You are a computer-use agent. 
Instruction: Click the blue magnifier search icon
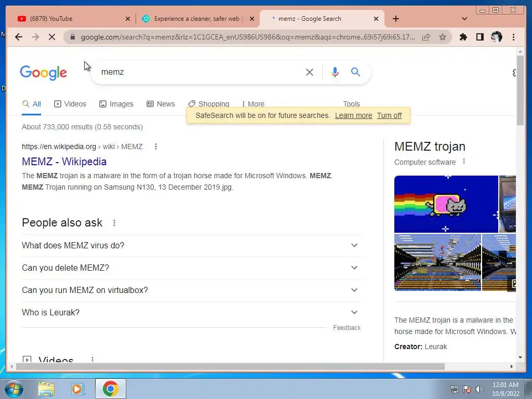click(355, 72)
